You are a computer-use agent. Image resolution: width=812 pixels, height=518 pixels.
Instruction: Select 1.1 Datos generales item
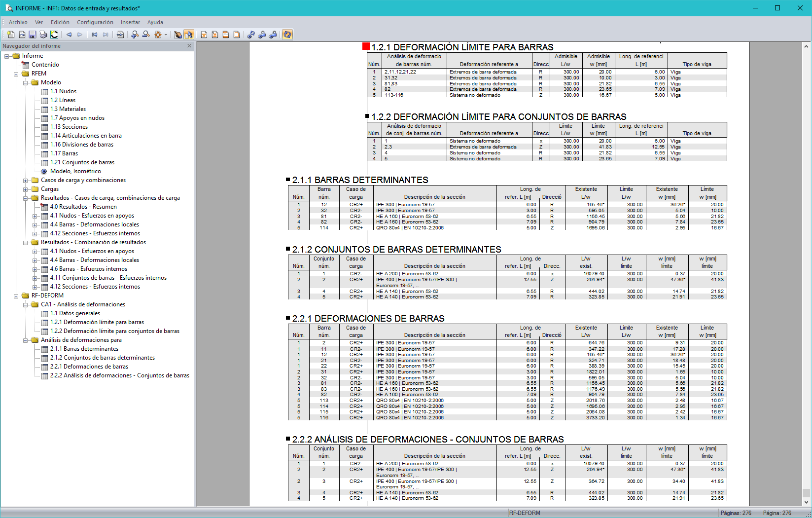75,313
